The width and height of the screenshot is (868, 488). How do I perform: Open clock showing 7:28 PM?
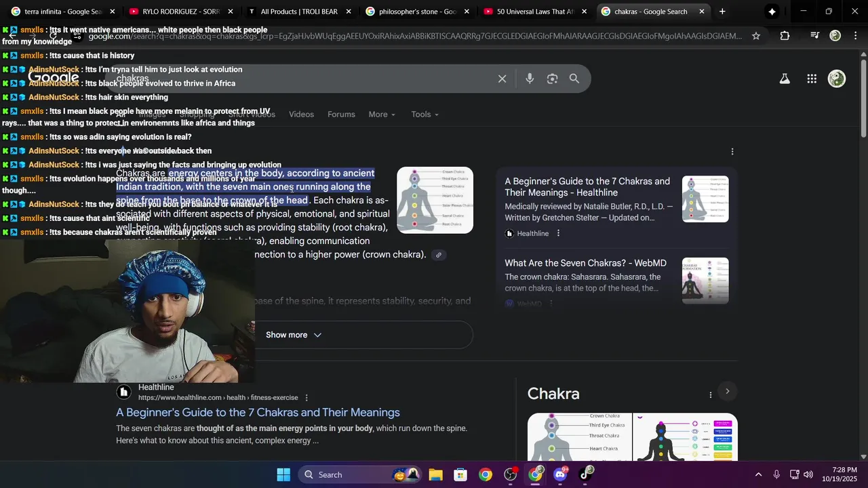tap(840, 474)
